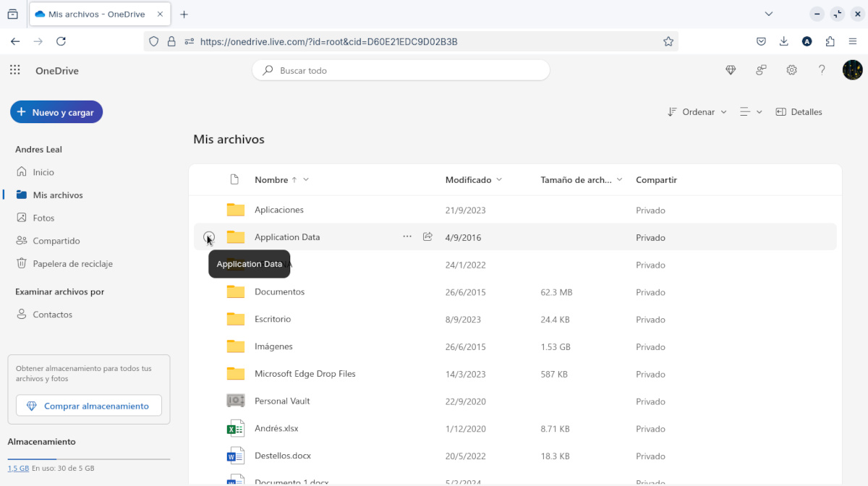Click the Personal Vault safe icon
Image resolution: width=868 pixels, height=486 pixels.
tap(236, 401)
